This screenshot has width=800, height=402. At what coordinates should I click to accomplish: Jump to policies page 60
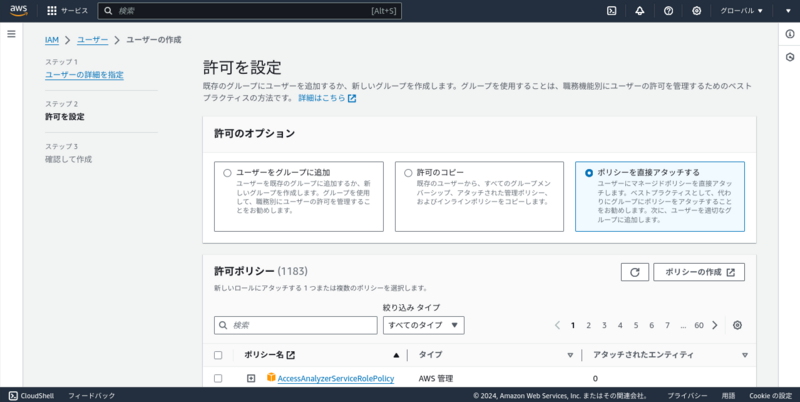(x=699, y=325)
